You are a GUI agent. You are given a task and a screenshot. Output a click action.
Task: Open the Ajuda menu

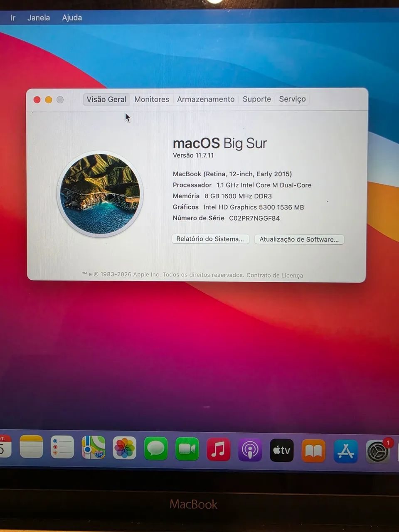[x=72, y=17]
